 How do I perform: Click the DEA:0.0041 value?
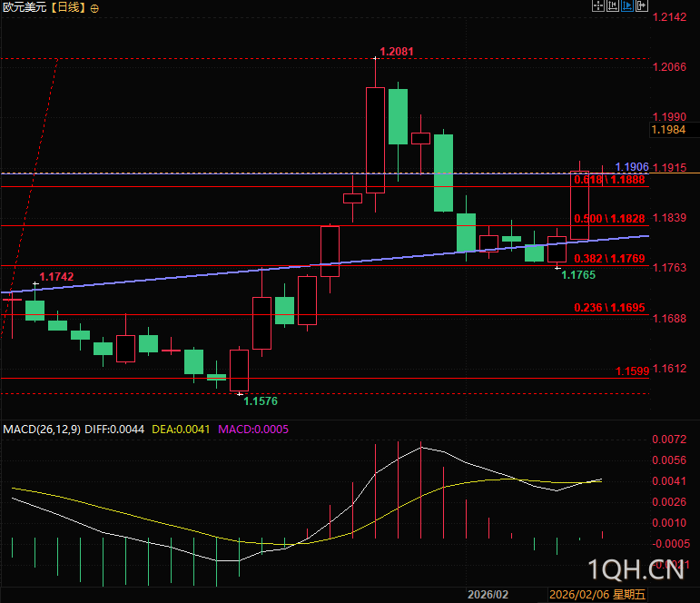[181, 430]
